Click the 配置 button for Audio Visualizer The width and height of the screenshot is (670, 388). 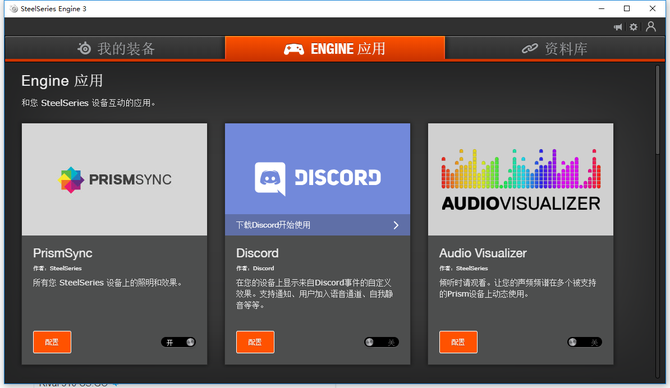(x=458, y=342)
